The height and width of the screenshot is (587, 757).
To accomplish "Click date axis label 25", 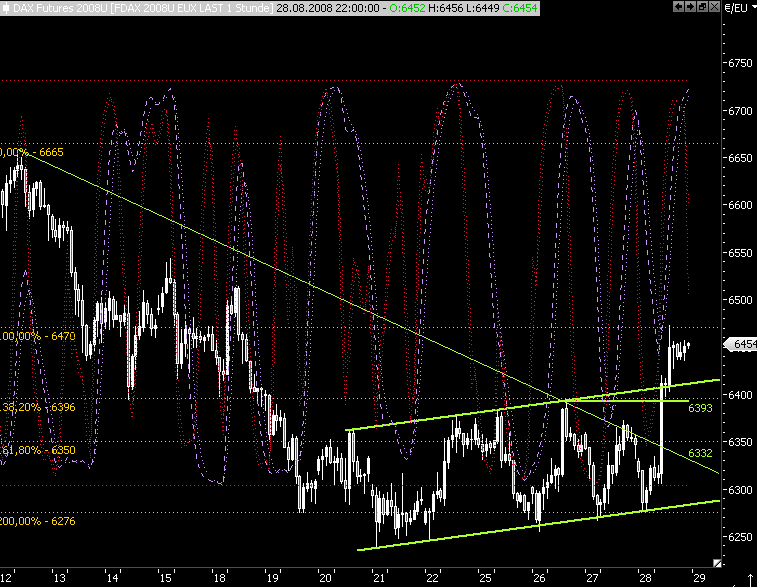I will (485, 578).
